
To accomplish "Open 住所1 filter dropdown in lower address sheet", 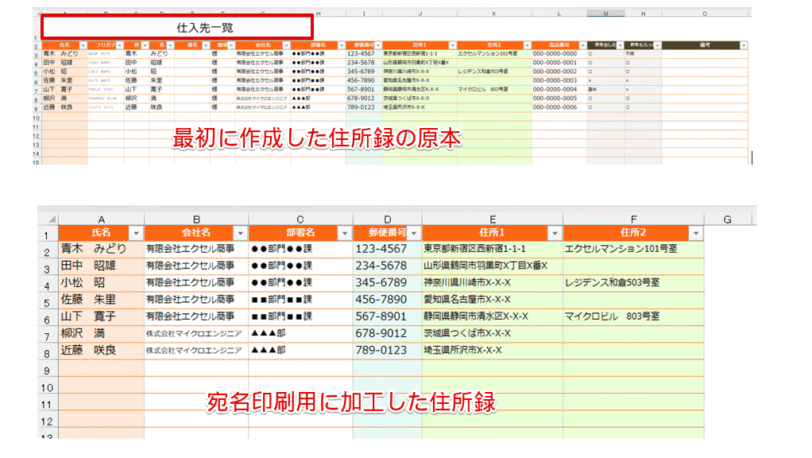I will (555, 233).
